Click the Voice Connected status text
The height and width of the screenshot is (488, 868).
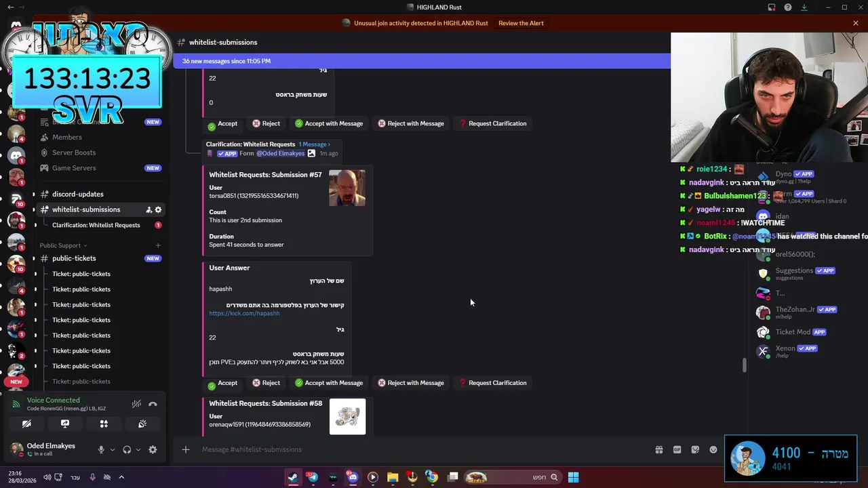click(x=53, y=400)
